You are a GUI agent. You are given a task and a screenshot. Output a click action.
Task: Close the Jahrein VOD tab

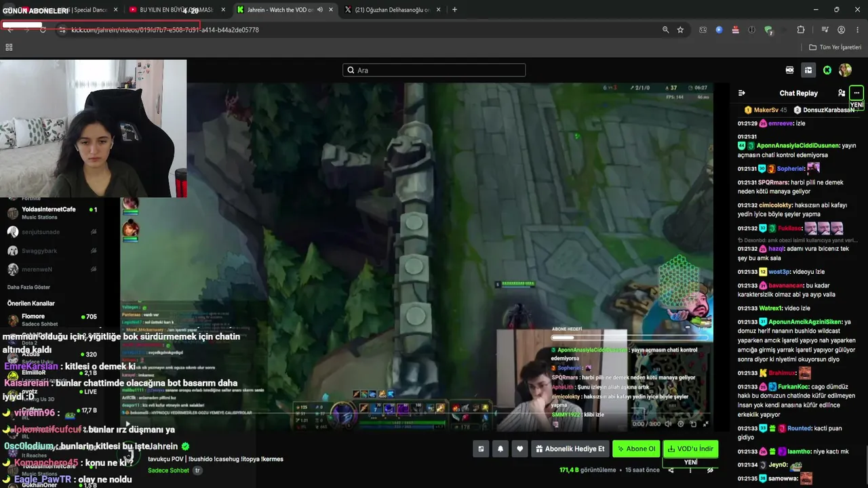(x=331, y=9)
